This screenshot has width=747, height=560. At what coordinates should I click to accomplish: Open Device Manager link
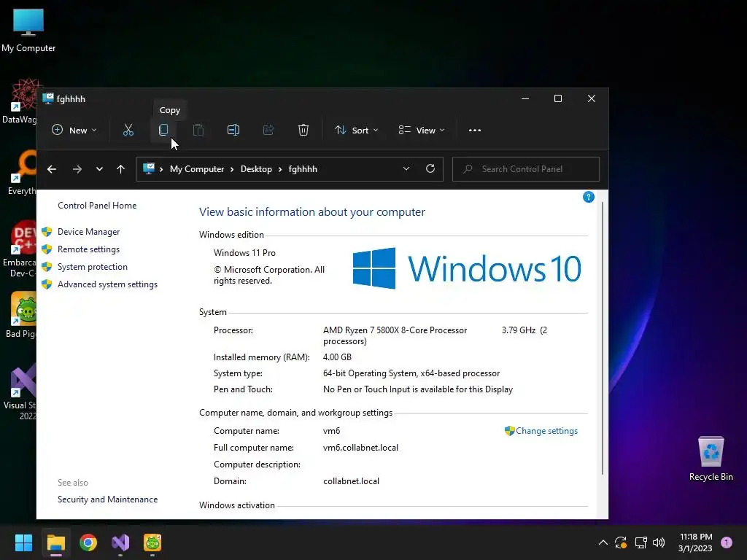point(88,232)
